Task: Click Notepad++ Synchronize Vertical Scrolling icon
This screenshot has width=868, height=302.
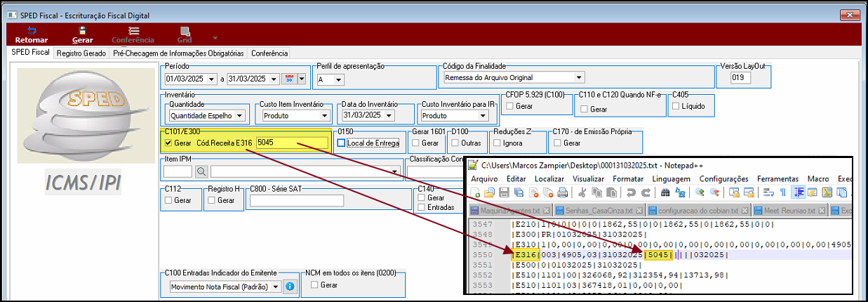Action: click(x=734, y=192)
